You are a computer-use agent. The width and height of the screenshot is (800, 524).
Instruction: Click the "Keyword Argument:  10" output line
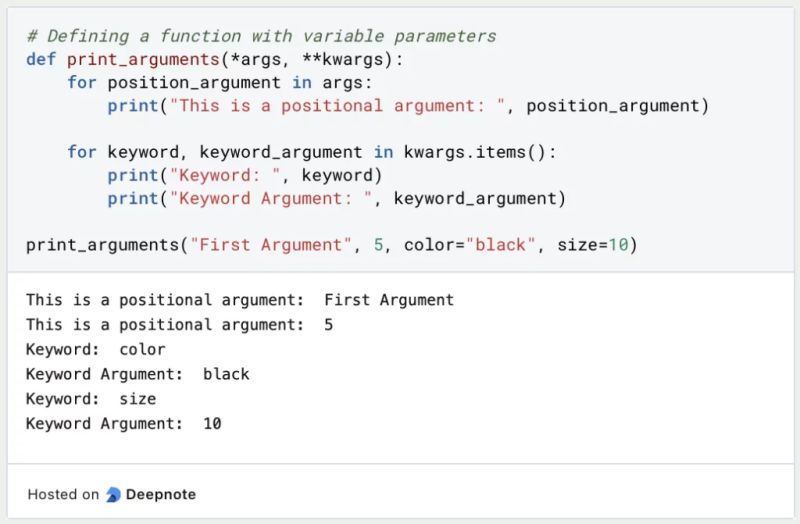[124, 424]
